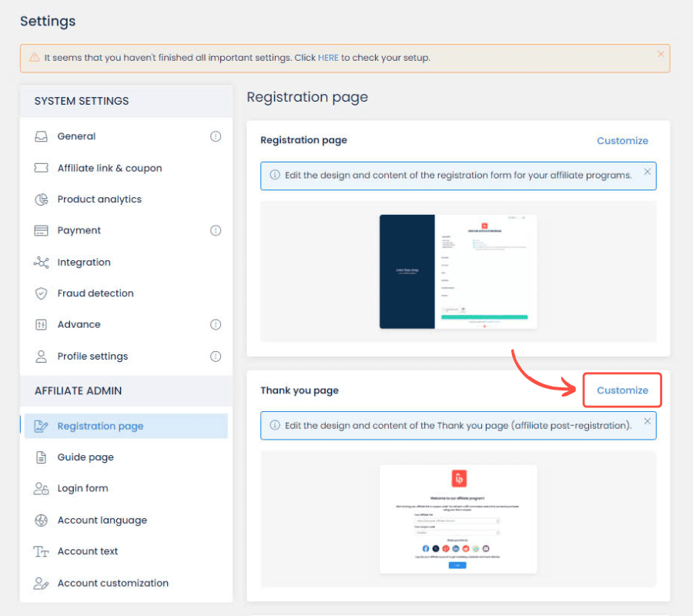The height and width of the screenshot is (616, 693).
Task: Open Affiliate link & coupon settings
Action: pyautogui.click(x=126, y=168)
